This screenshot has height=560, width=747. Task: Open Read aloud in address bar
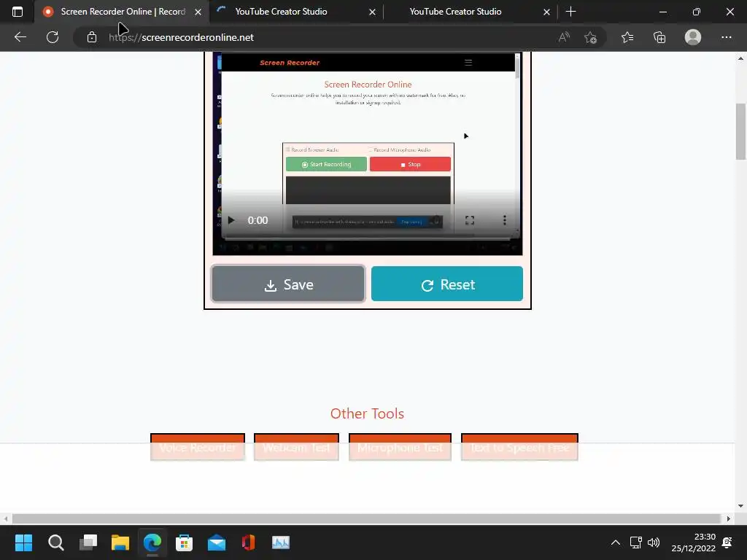[564, 37]
